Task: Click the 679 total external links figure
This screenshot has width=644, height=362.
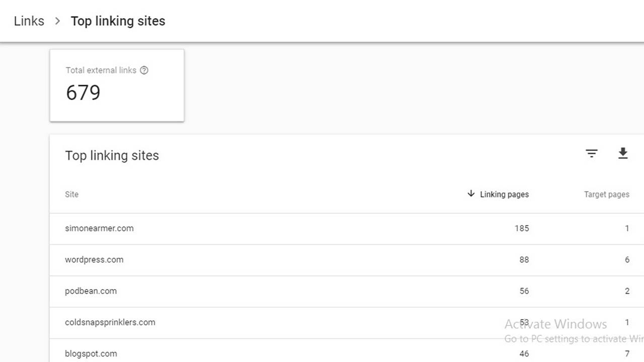Action: coord(82,93)
